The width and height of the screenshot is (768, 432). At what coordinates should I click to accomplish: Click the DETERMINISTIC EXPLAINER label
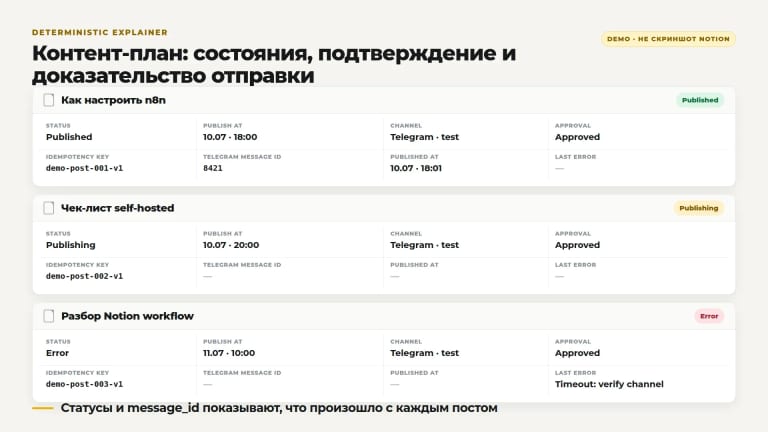[x=100, y=32]
